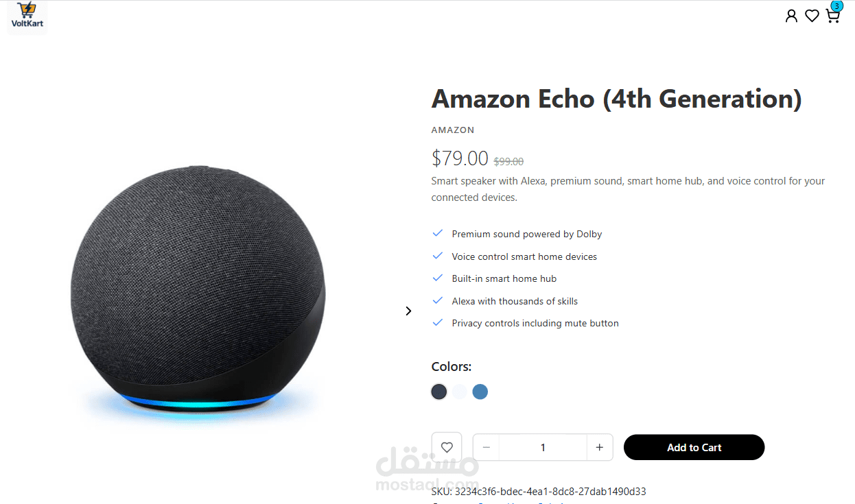Screen dimensions: 855x504
Task: Increase quantity with plus icon
Action: pyautogui.click(x=599, y=447)
